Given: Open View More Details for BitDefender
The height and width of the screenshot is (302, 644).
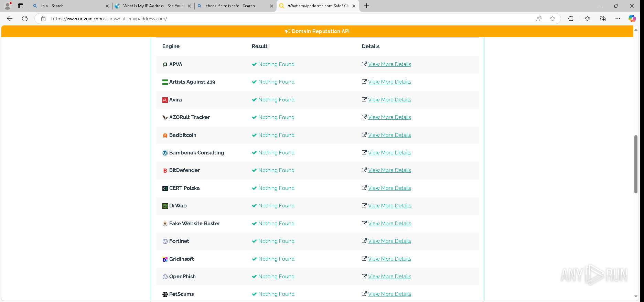Looking at the screenshot, I should 389,170.
